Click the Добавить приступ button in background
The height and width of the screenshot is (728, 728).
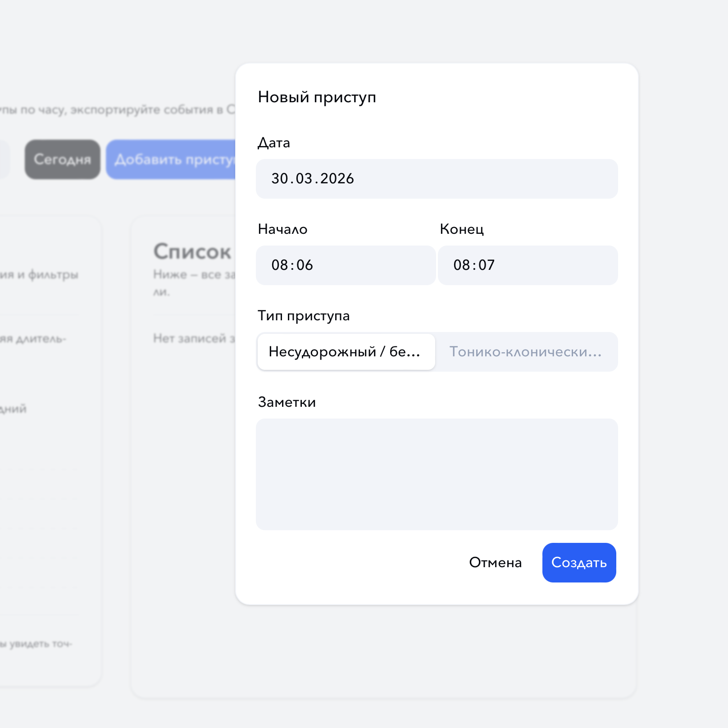(x=171, y=159)
